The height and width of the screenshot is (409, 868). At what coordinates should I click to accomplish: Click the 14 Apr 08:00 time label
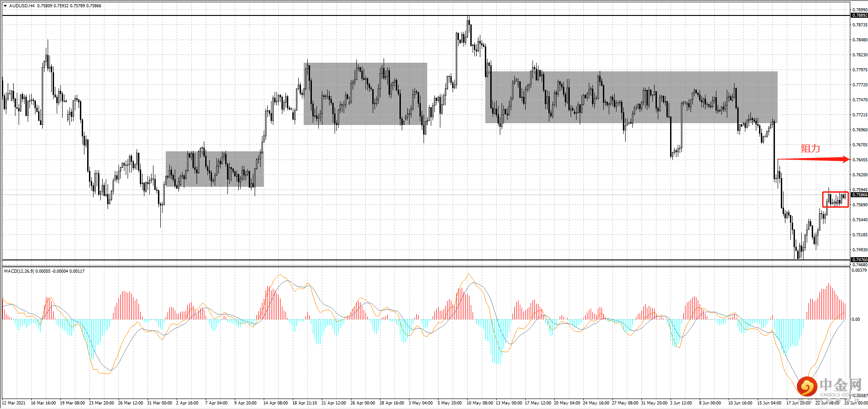tap(276, 403)
